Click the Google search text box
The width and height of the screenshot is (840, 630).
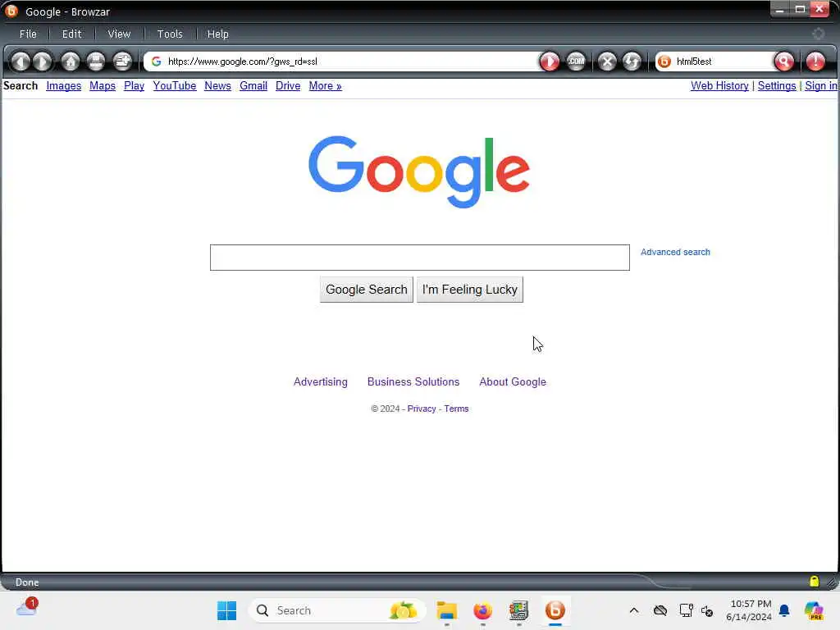tap(419, 258)
